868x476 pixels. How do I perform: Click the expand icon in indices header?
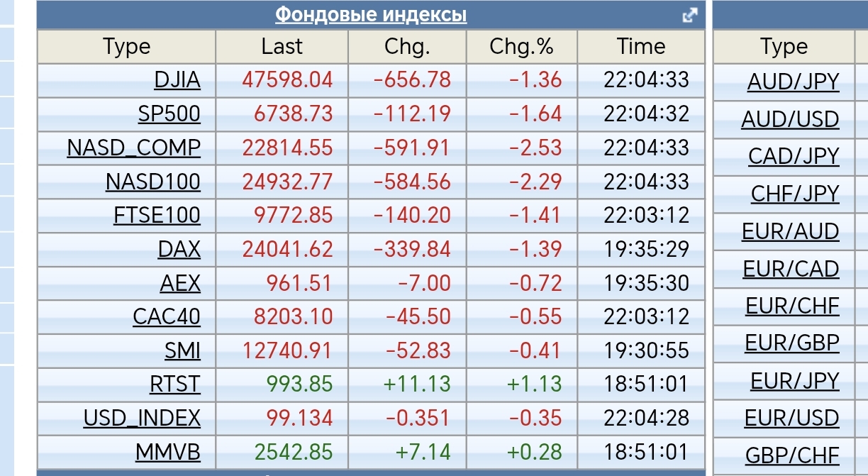pos(689,15)
